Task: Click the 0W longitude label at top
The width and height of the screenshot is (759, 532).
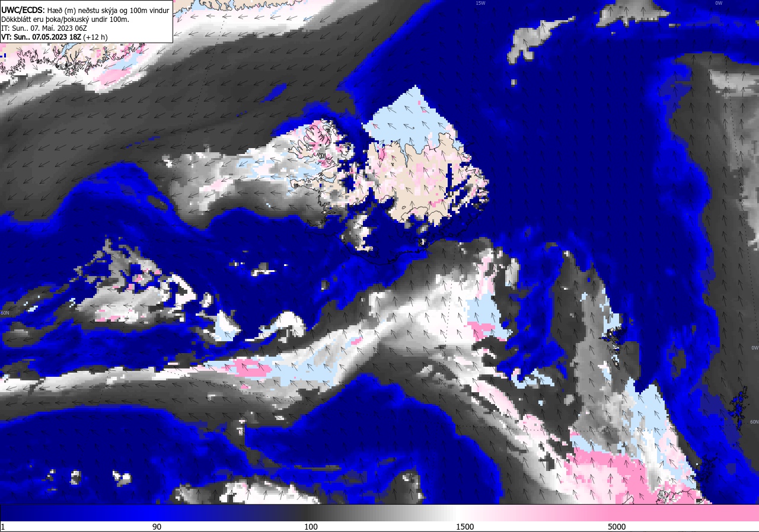Action: (719, 3)
